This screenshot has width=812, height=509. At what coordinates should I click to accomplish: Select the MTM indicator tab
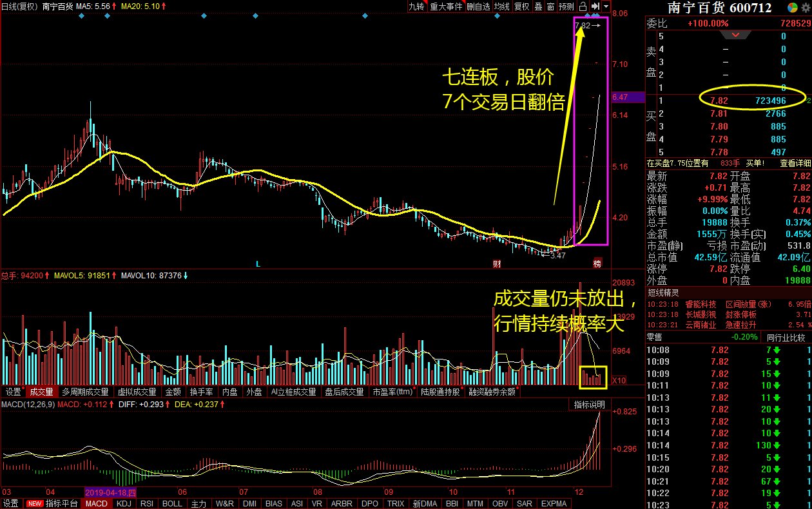(476, 503)
